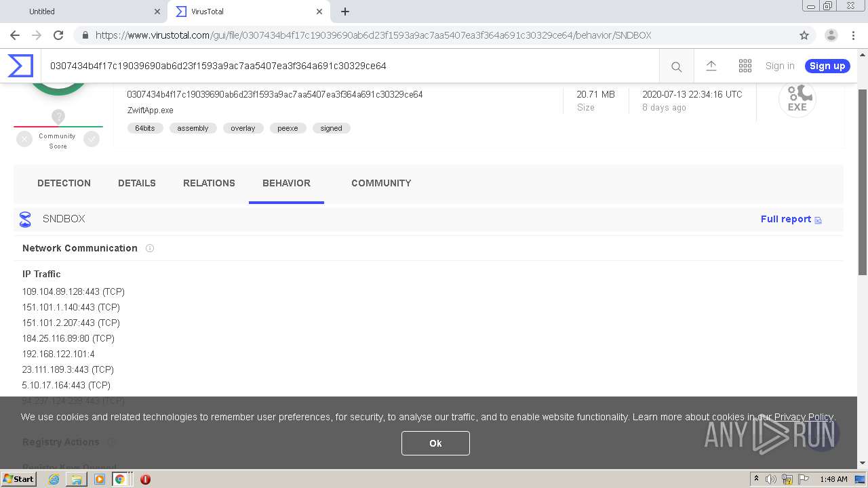868x488 pixels.
Task: Click the ZwiftApp.exe file name
Action: [x=150, y=110]
